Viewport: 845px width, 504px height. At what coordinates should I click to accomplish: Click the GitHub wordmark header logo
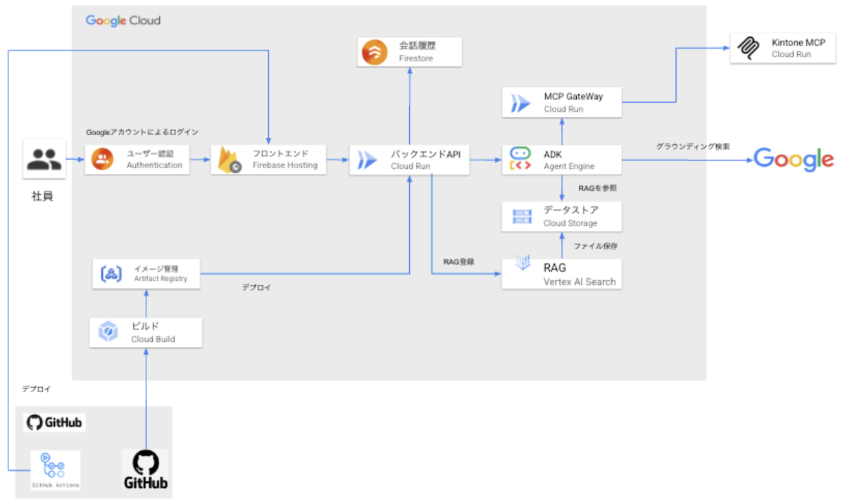pyautogui.click(x=54, y=422)
